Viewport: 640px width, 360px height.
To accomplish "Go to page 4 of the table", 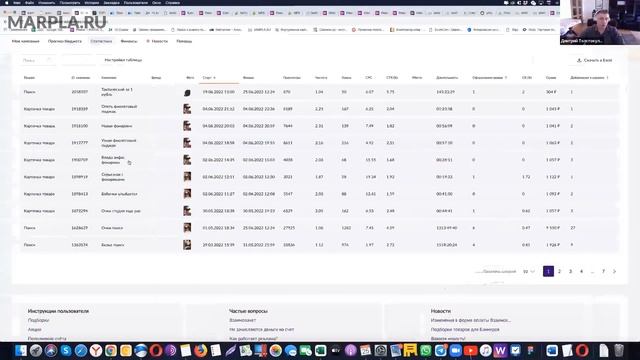I will coord(582,271).
